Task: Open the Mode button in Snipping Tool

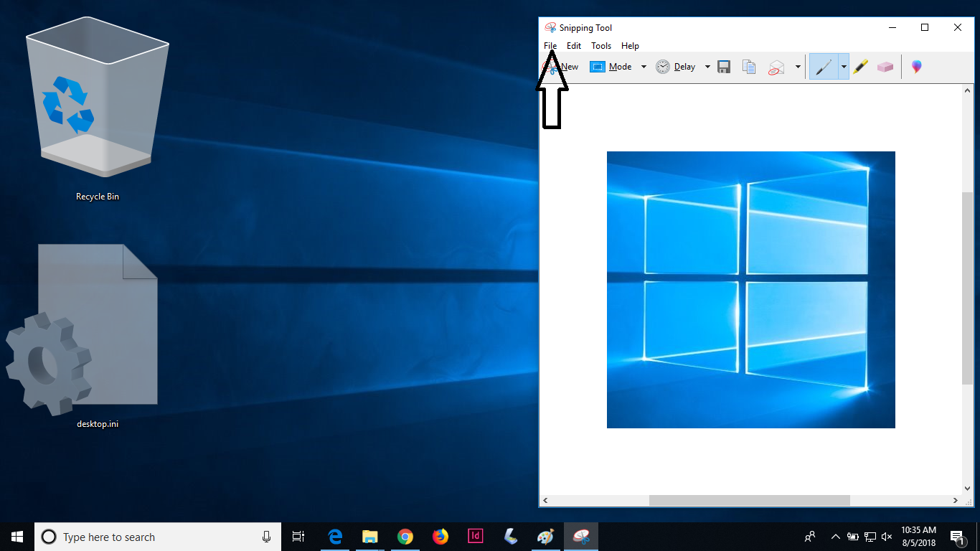Action: click(611, 67)
